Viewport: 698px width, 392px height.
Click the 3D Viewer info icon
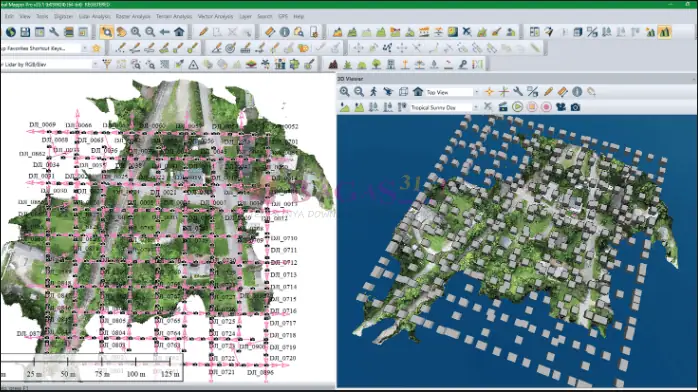click(577, 92)
